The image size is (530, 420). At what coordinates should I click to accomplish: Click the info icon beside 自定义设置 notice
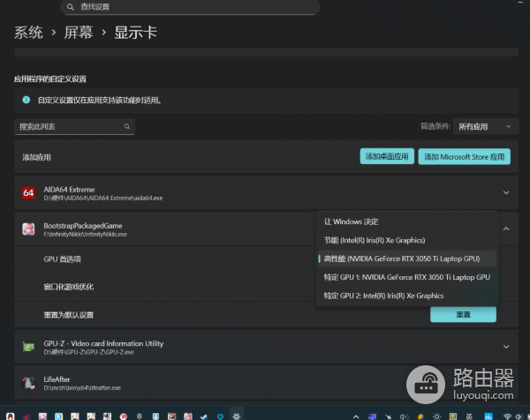tap(26, 100)
